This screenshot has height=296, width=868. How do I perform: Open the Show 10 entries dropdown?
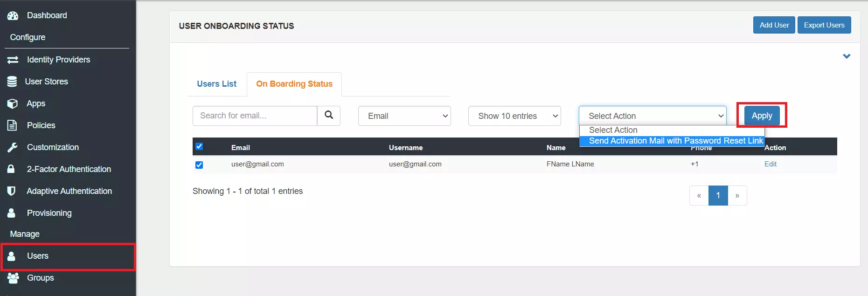pyautogui.click(x=514, y=116)
